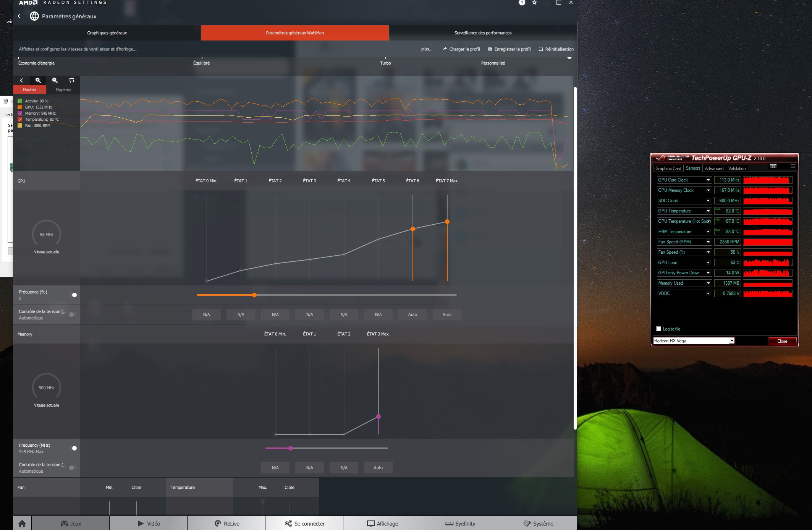Click the favorites star icon in title bar

click(x=534, y=3)
